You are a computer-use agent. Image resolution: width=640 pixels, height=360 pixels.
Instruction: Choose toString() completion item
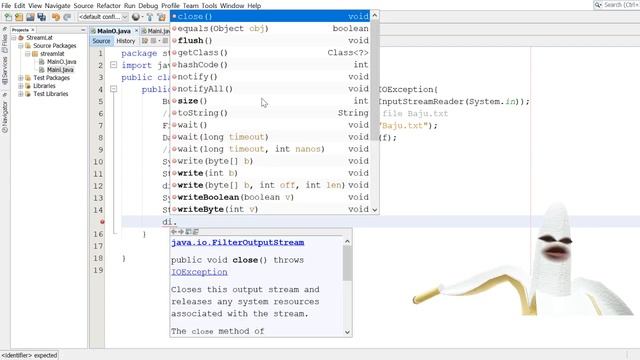coord(270,113)
